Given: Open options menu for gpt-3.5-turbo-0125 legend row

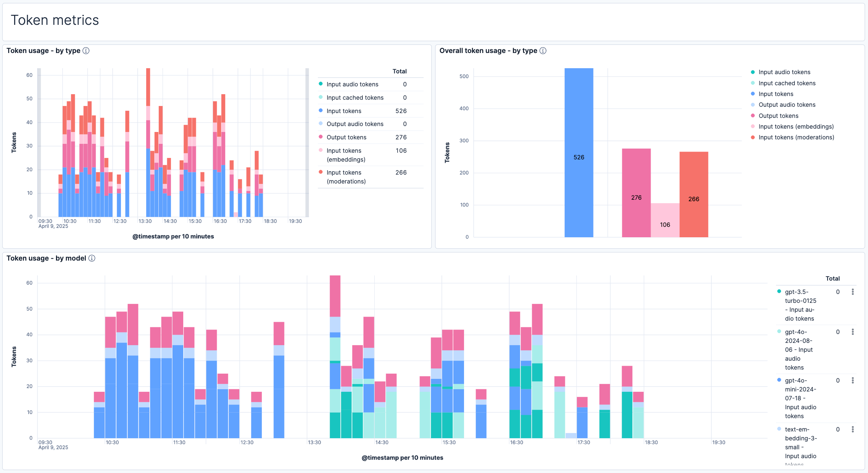Looking at the screenshot, I should (853, 292).
